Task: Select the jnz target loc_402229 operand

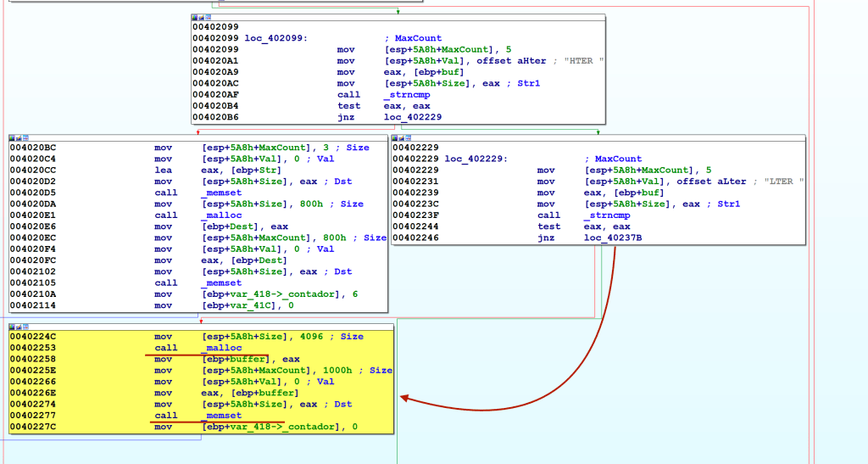Action: point(412,117)
